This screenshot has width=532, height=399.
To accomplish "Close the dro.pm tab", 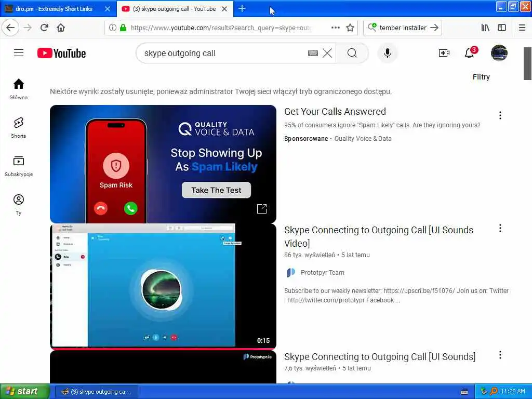I will click(x=108, y=9).
